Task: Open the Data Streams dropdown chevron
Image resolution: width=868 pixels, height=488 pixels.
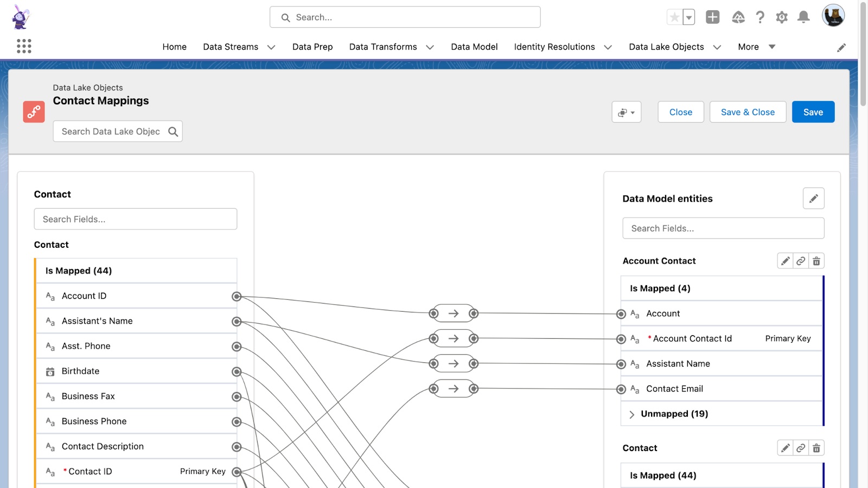Action: point(271,47)
